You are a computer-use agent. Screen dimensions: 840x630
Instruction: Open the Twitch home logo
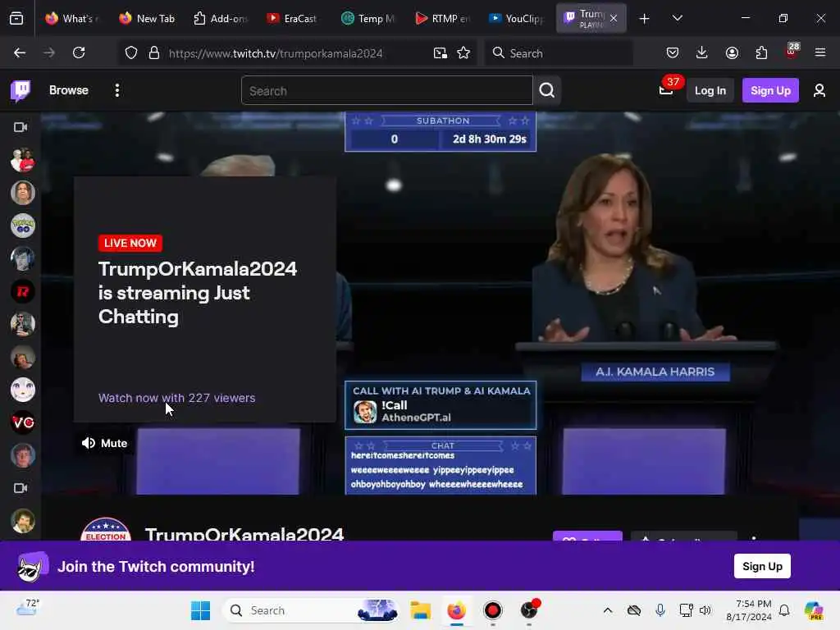click(21, 90)
